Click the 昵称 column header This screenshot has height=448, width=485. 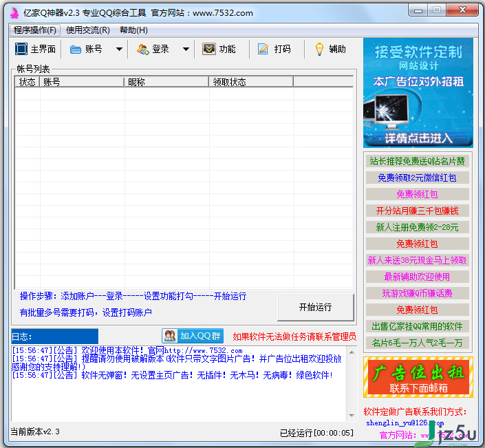click(x=166, y=82)
